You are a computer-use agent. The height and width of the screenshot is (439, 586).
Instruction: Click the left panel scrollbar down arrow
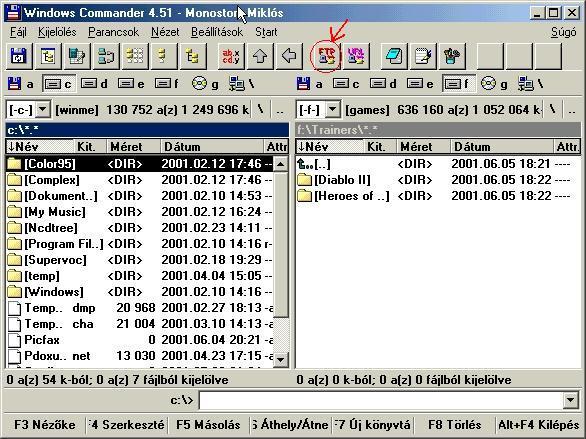(x=280, y=359)
